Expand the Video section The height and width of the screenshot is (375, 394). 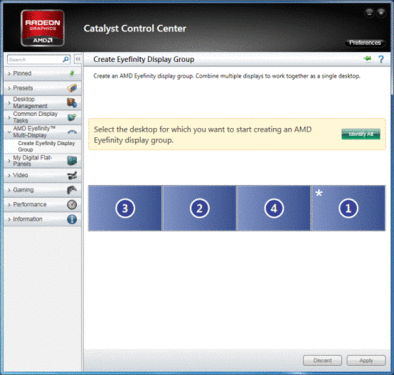pos(42,175)
